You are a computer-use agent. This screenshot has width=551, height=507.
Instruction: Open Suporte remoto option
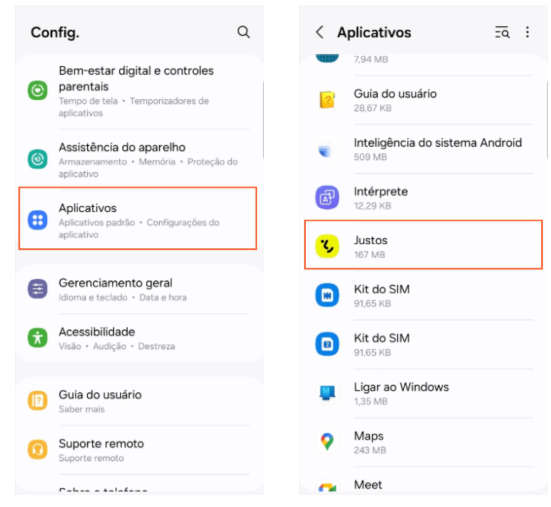140,450
